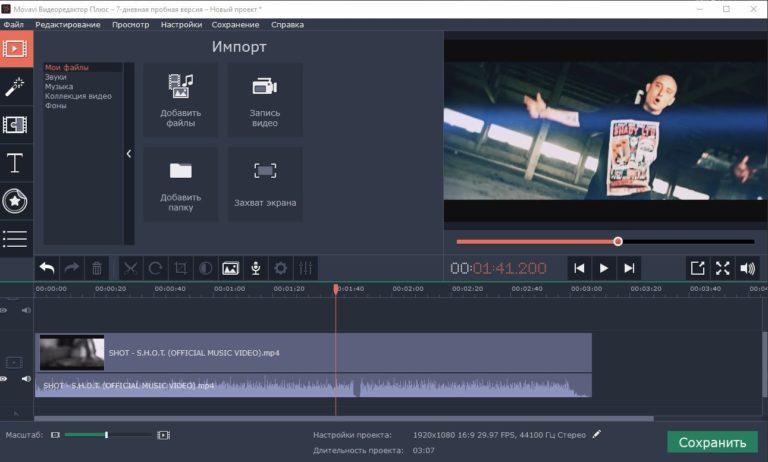
Task: Select Фоны category
Action: (x=55, y=105)
